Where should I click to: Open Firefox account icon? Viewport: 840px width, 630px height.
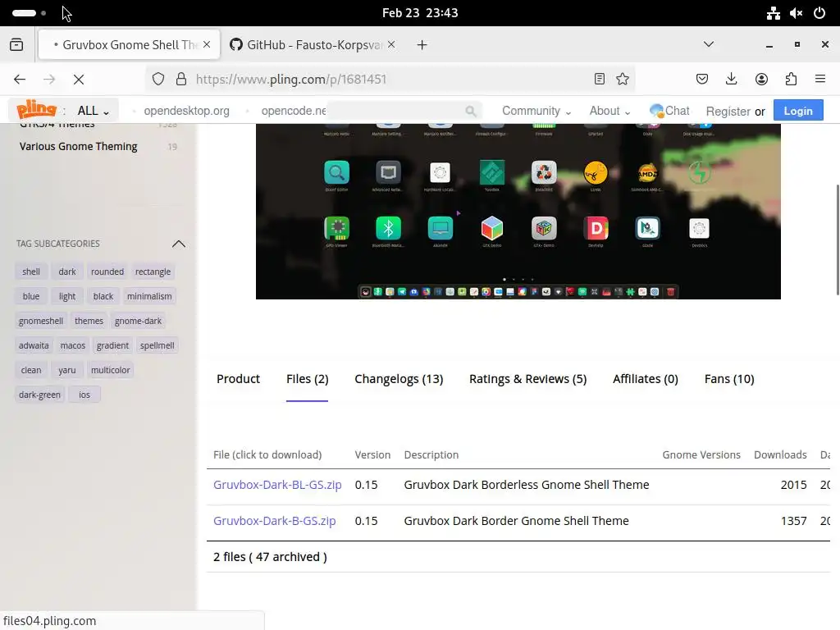click(x=761, y=80)
